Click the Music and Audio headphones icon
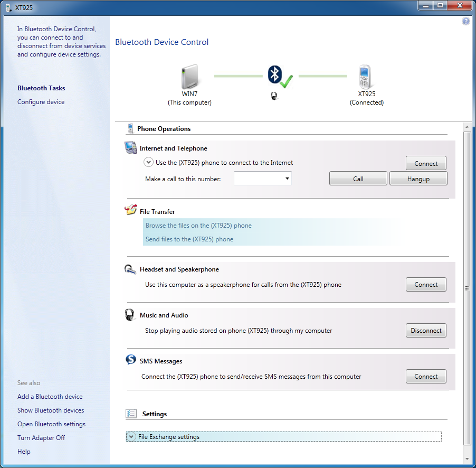This screenshot has height=468, width=476. pos(130,315)
